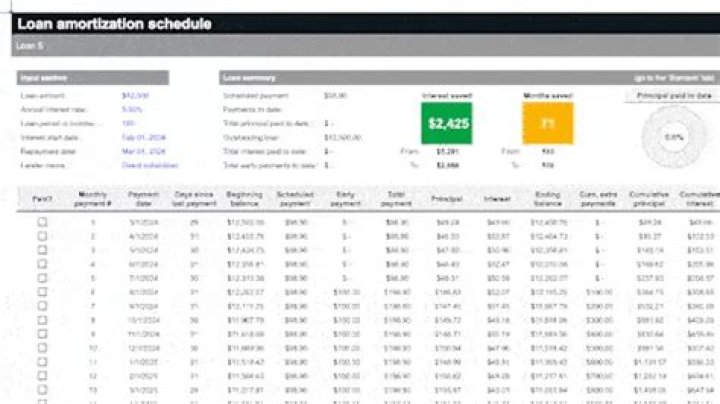Select the Loan amount input value
The width and height of the screenshot is (720, 404).
coord(135,96)
